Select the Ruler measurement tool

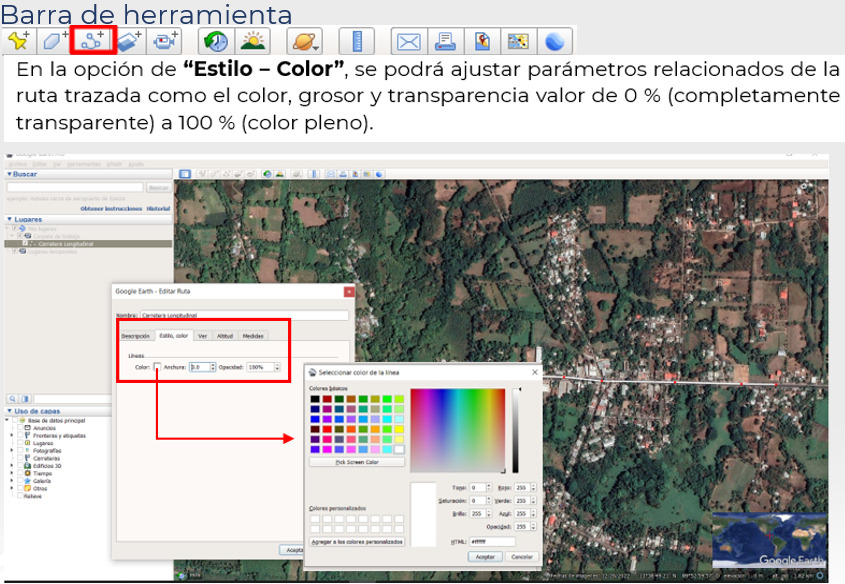[x=355, y=41]
